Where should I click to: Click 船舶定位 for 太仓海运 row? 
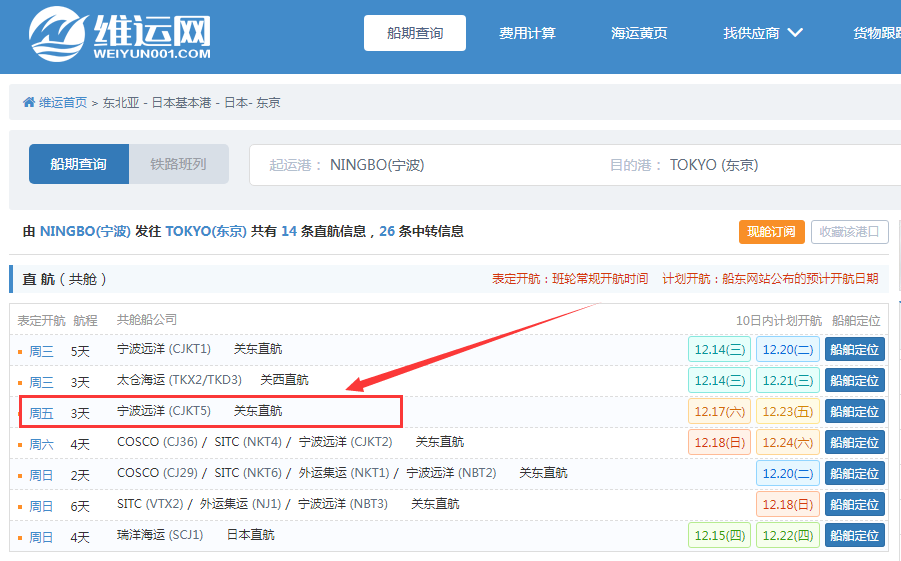[854, 380]
